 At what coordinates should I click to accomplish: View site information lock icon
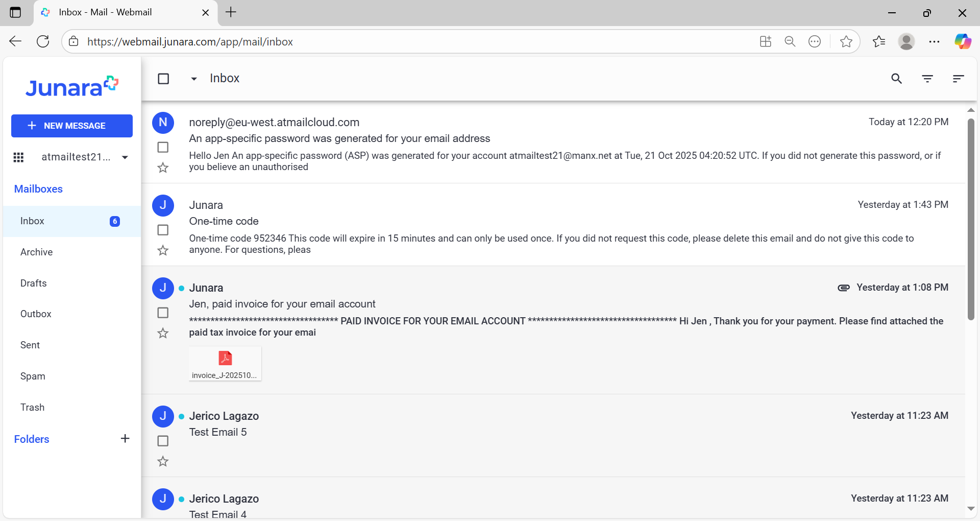(x=74, y=41)
